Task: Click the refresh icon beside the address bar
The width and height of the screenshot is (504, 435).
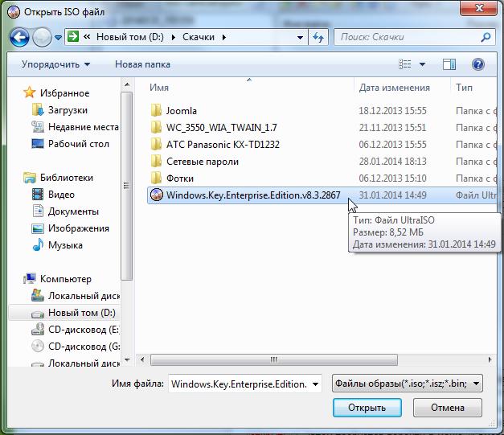Action: click(x=318, y=37)
